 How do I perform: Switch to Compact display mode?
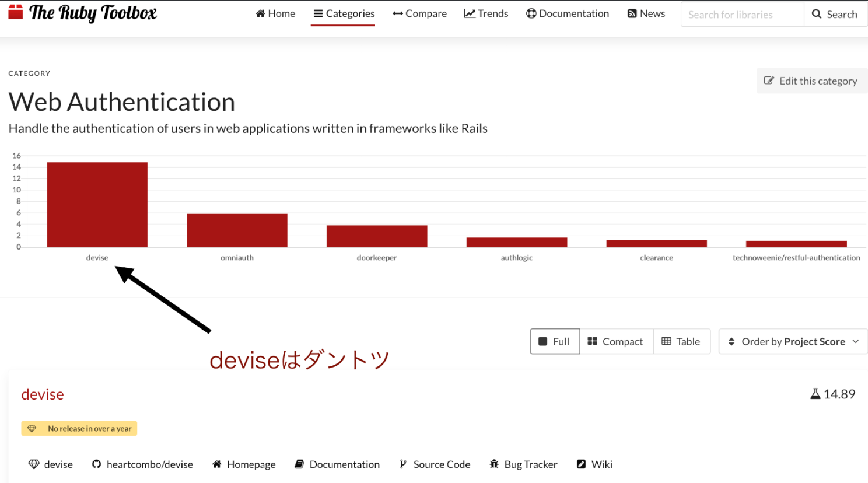615,341
